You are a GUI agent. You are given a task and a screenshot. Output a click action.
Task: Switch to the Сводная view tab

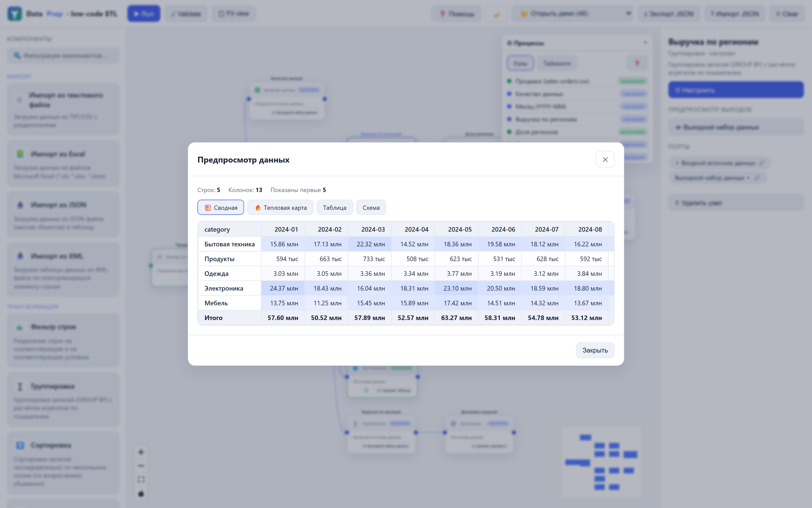[221, 207]
